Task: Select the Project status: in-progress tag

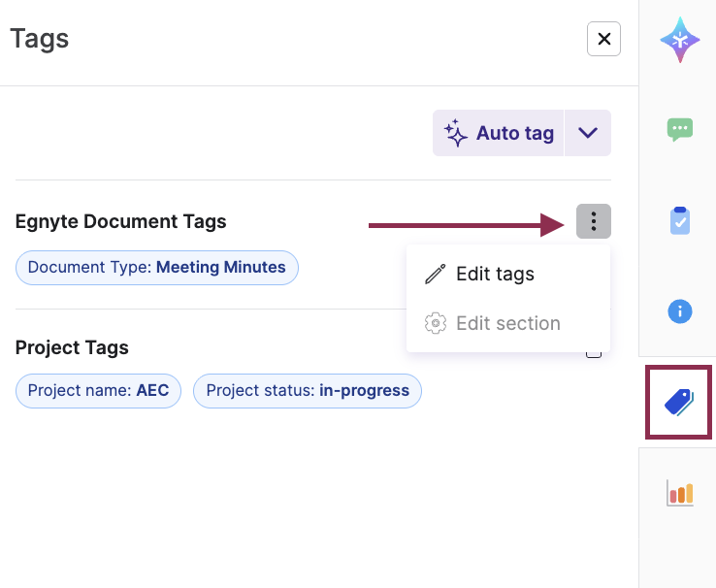Action: tap(308, 391)
